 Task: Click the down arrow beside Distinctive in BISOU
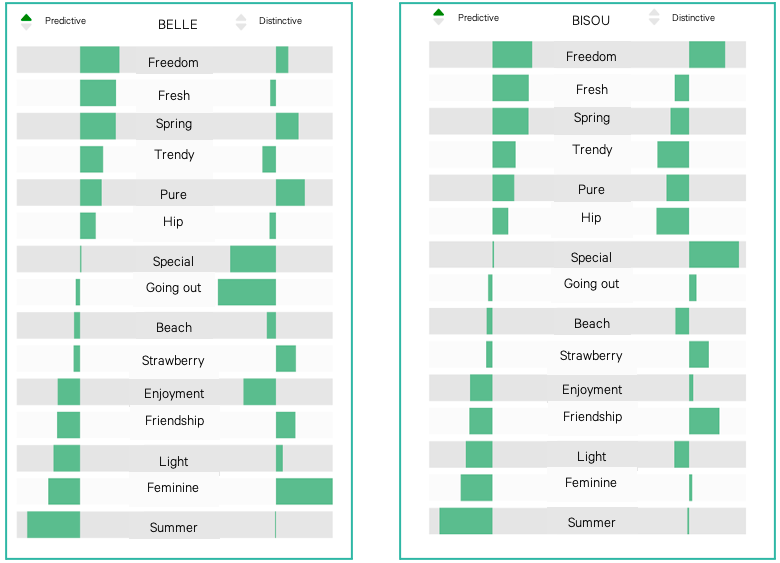[x=654, y=22]
